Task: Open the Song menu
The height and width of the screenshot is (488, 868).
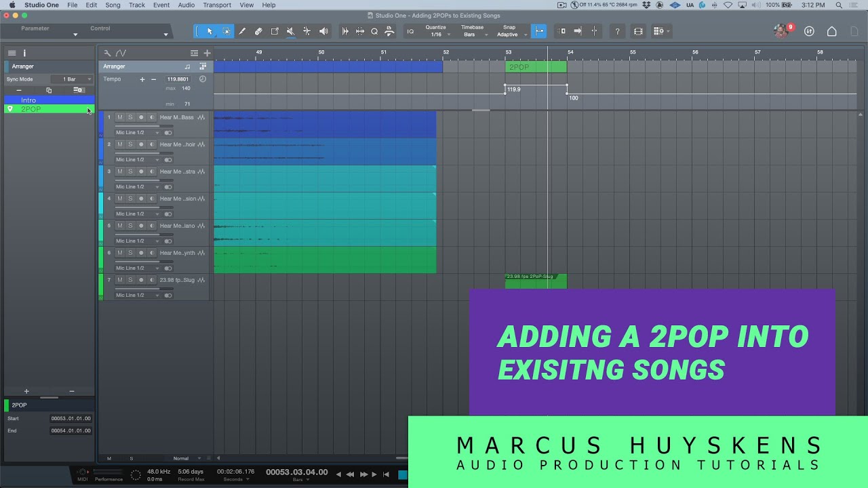Action: (113, 5)
